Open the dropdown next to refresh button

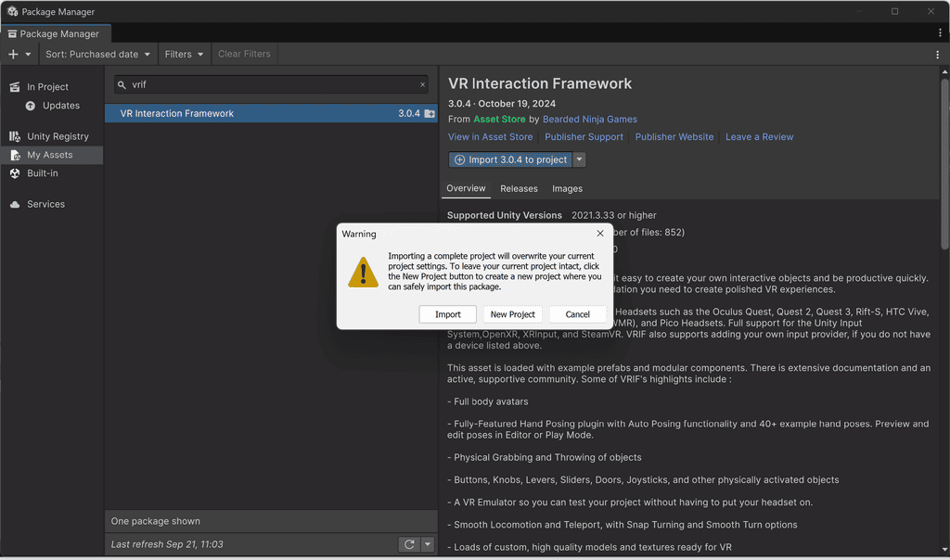(x=428, y=544)
